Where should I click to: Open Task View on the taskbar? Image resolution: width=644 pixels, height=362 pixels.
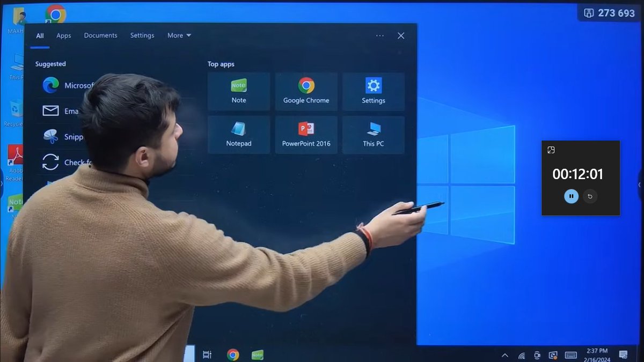(207, 354)
